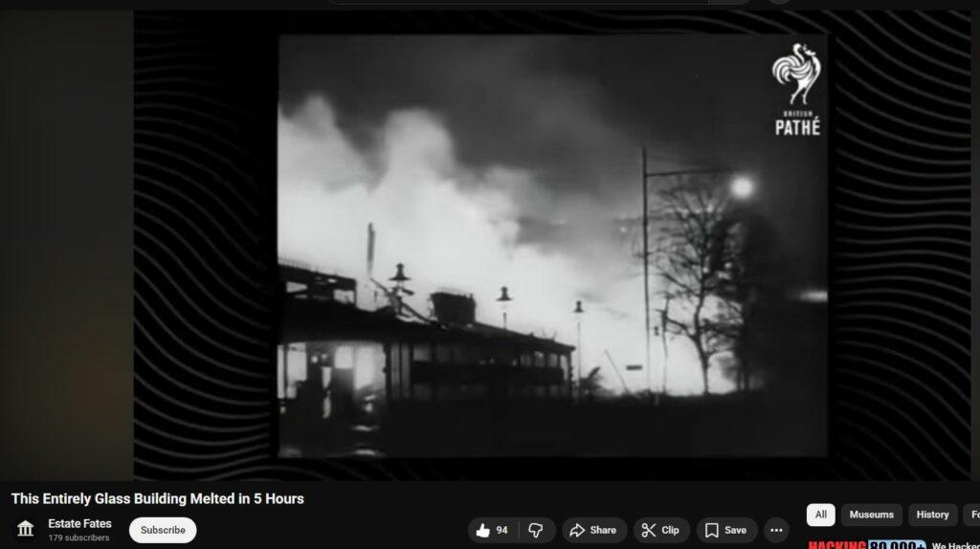The height and width of the screenshot is (549, 980).
Task: Save the video to a playlist
Action: pos(725,530)
